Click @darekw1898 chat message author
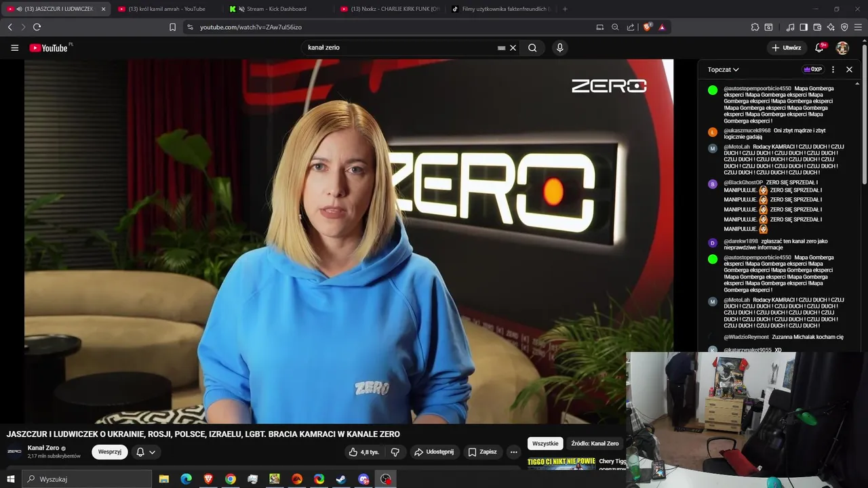868x488 pixels. point(741,241)
